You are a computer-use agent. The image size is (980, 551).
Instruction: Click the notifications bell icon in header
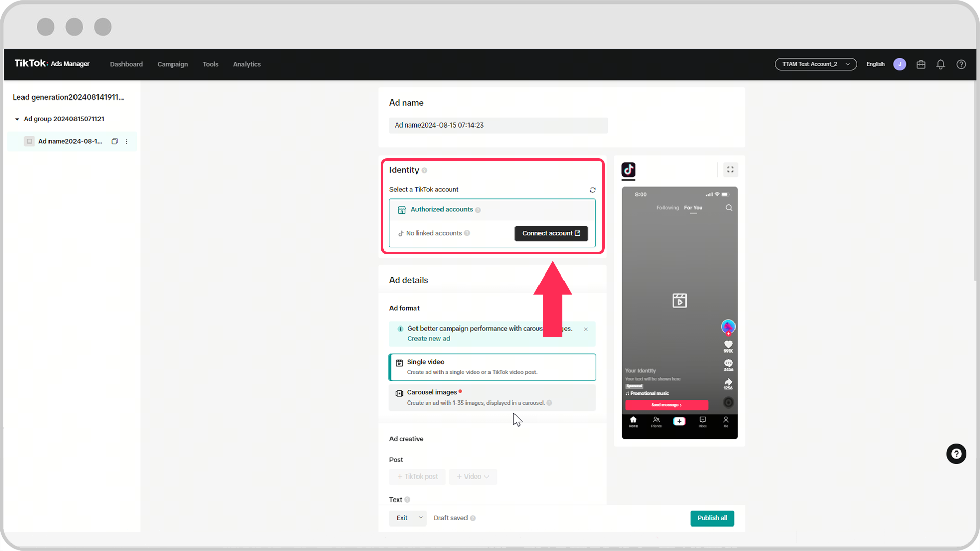click(940, 64)
